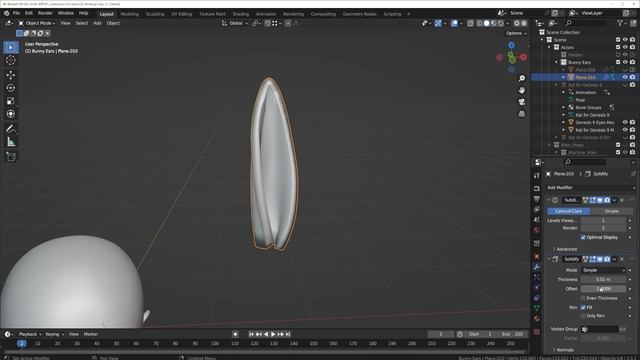Open the viewport Add menu
Image resolution: width=640 pixels, height=360 pixels.
pyautogui.click(x=97, y=23)
